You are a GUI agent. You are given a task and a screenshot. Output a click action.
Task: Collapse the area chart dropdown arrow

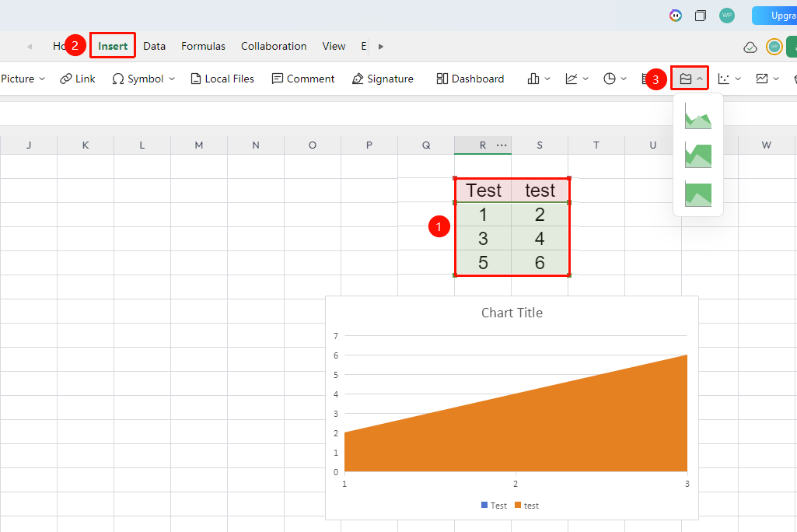point(700,79)
